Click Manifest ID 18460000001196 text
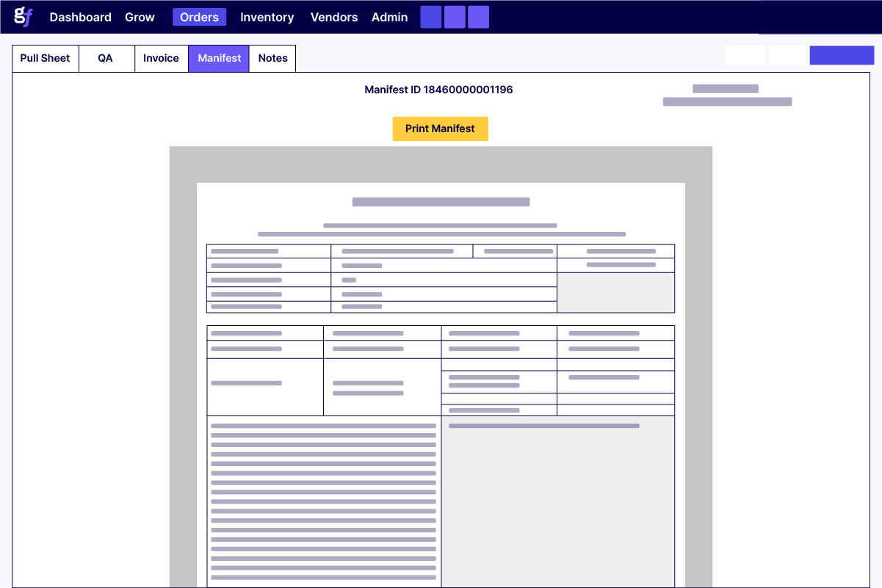882x588 pixels. (x=439, y=90)
